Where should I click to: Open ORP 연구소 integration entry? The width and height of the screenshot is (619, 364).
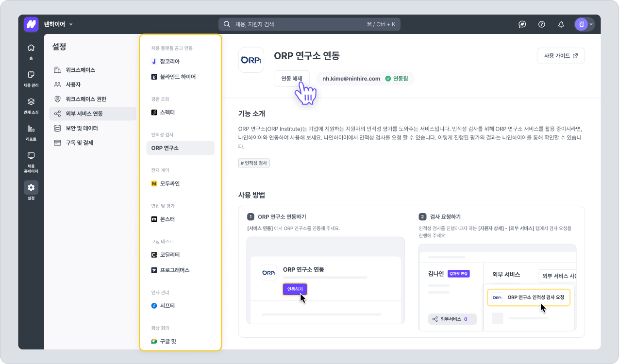180,148
